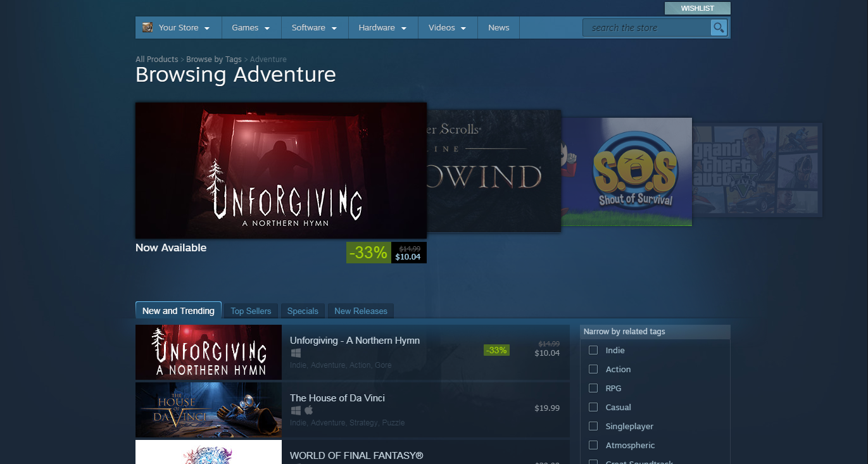Tick the Indie tag checkbox
Viewport: 868px width, 464px height.
coord(593,350)
